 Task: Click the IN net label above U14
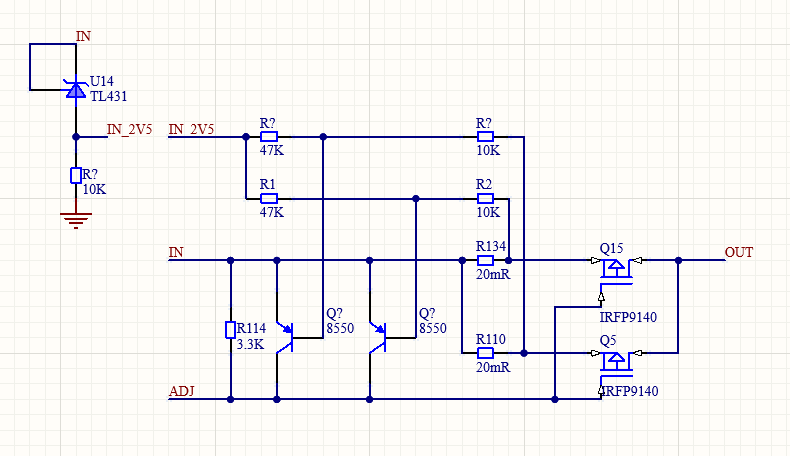(83, 36)
